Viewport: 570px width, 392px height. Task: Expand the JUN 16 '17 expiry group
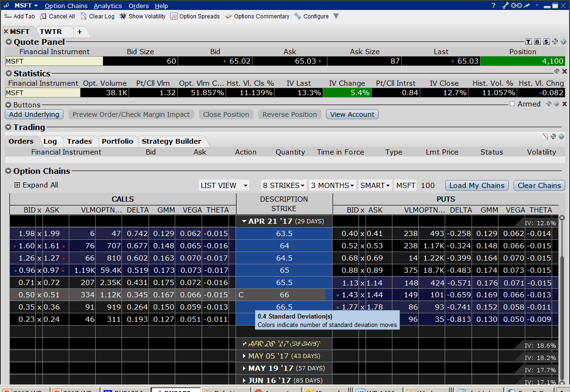click(x=244, y=381)
